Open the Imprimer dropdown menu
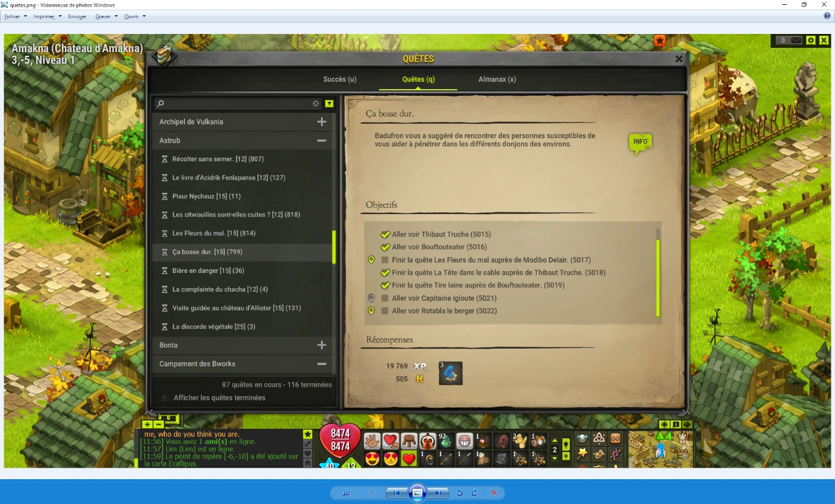 point(48,16)
